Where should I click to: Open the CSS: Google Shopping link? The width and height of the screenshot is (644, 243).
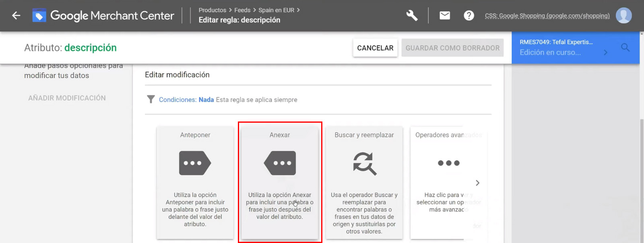[547, 16]
